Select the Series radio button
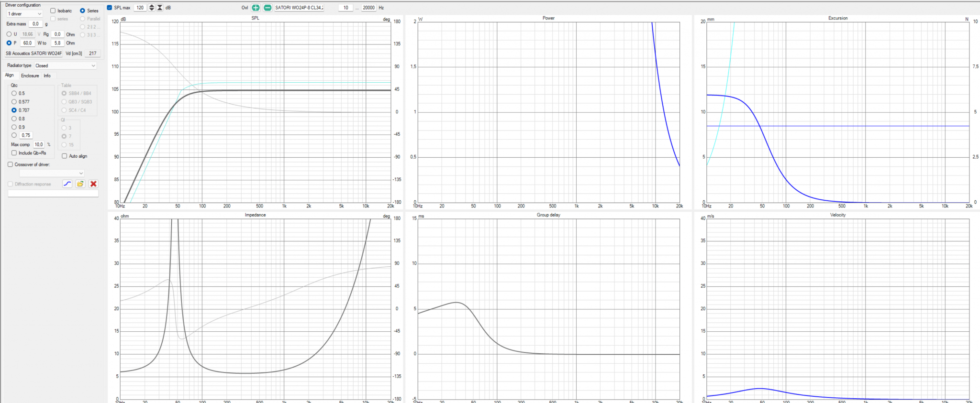The image size is (980, 403). 82,11
